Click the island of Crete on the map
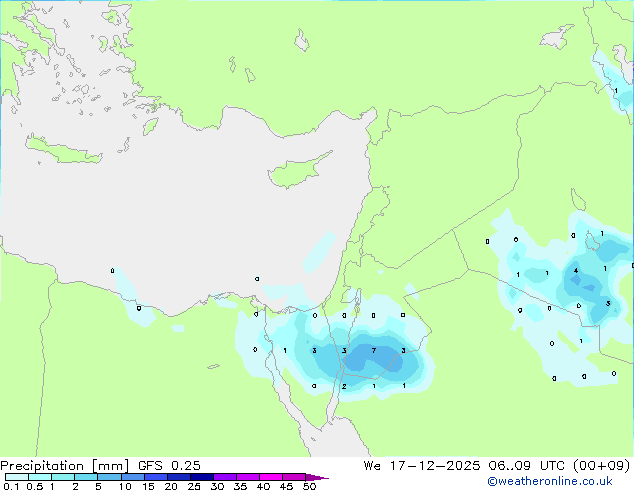 pos(63,150)
